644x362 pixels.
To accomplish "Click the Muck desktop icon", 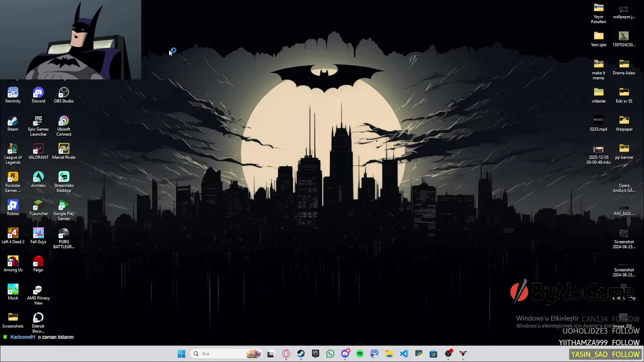I will (x=13, y=292).
